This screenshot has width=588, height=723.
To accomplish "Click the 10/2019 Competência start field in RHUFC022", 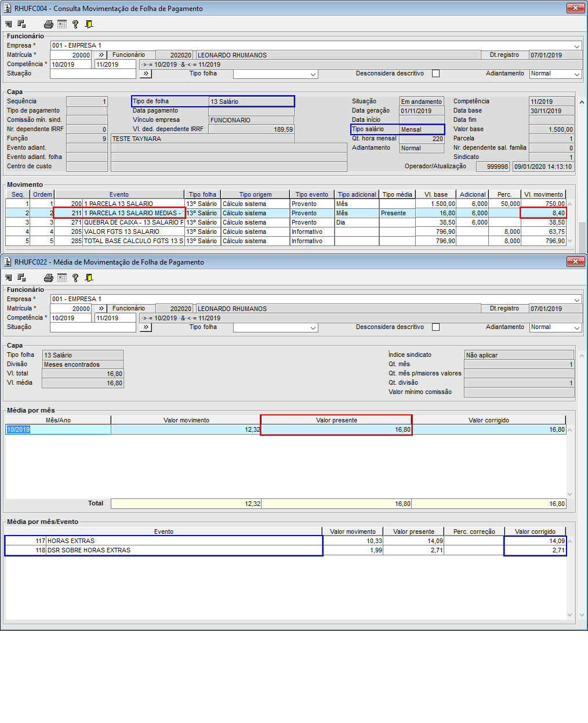I will point(71,318).
